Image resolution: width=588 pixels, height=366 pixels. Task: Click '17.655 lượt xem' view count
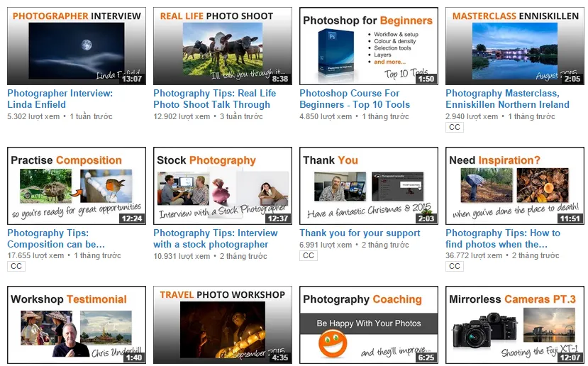(x=35, y=256)
